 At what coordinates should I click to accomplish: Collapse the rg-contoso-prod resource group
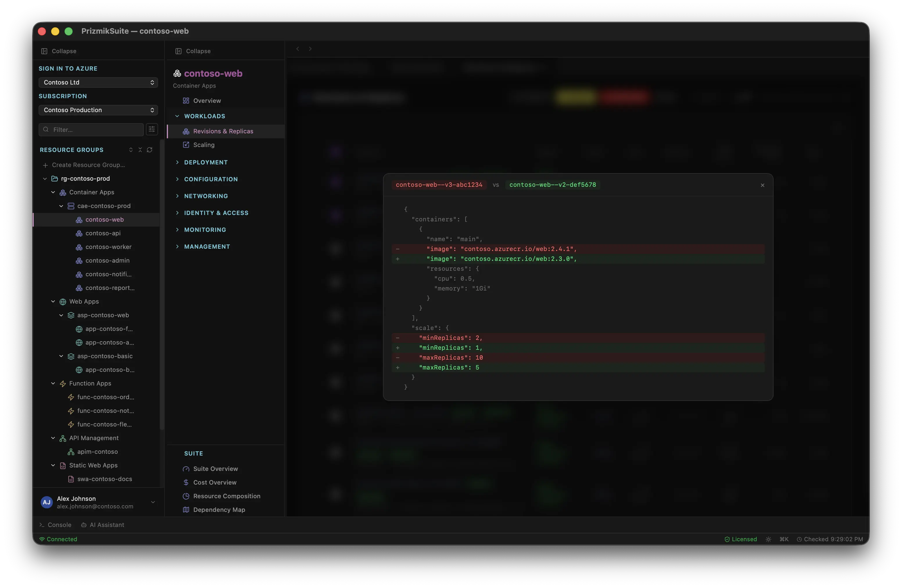click(x=45, y=179)
